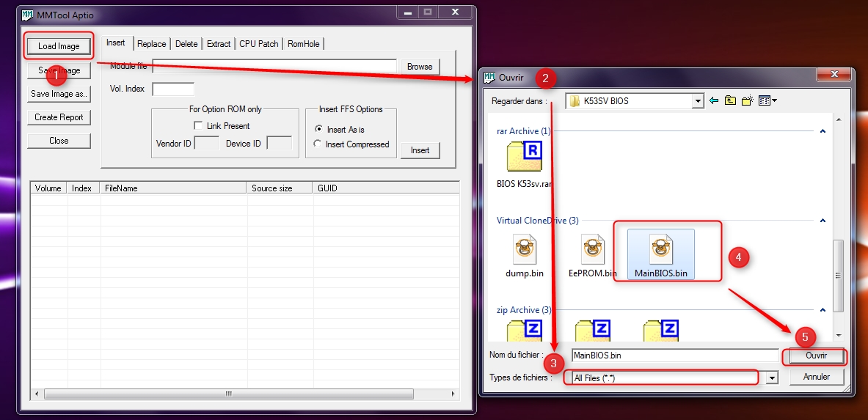
Task: Go up one folder level in file dialog
Action: (x=731, y=100)
